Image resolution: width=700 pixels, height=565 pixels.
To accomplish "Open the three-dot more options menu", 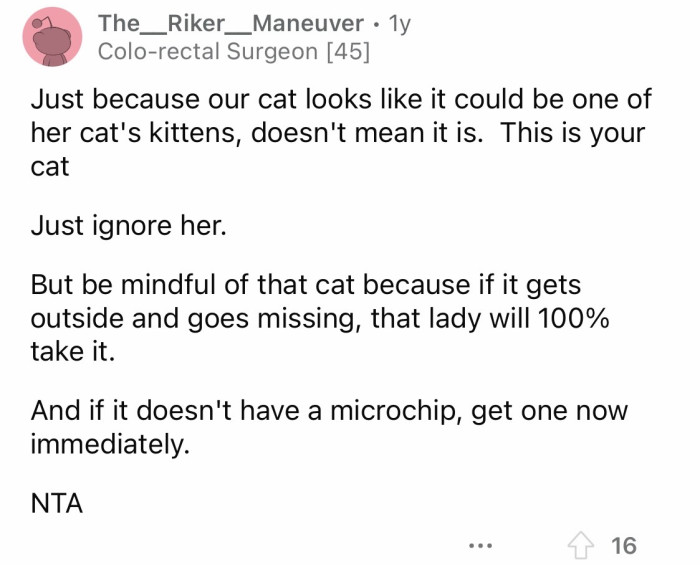I will click(480, 546).
